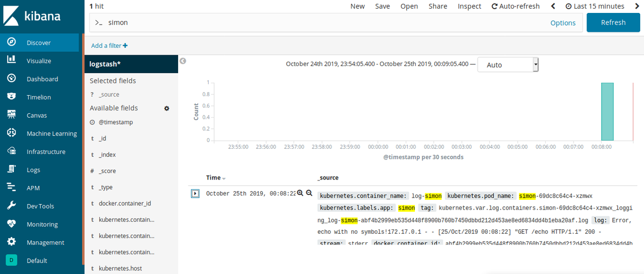Image resolution: width=644 pixels, height=274 pixels.
Task: Click the Refresh button
Action: [x=613, y=23]
